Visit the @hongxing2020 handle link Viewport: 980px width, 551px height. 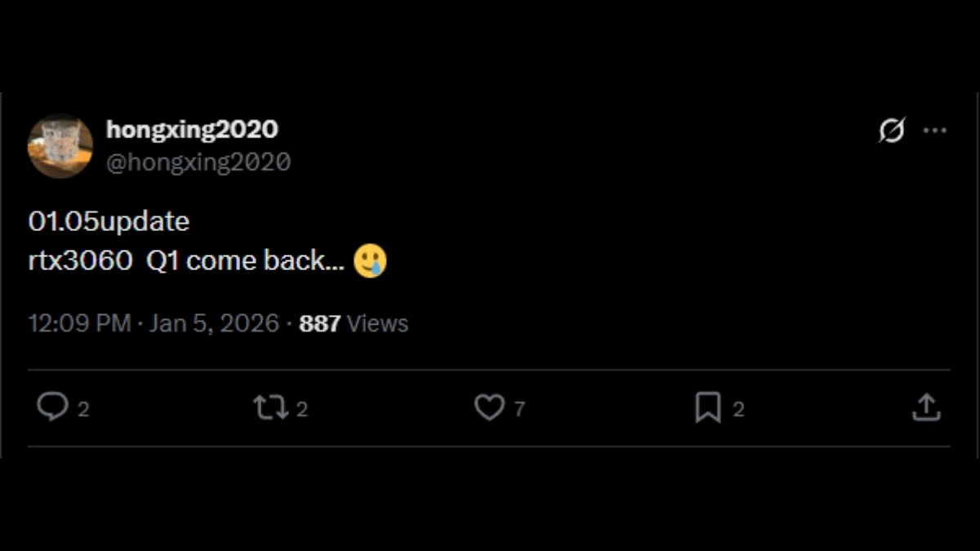click(198, 162)
